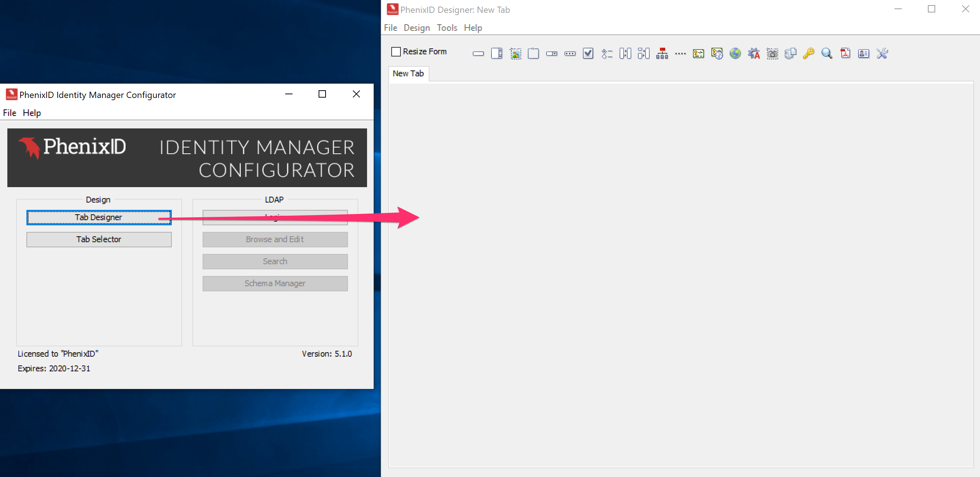Select the ID card icon
Viewport: 980px width, 477px height.
click(864, 54)
